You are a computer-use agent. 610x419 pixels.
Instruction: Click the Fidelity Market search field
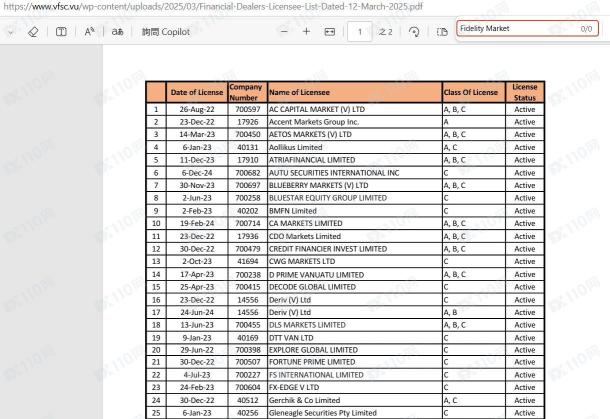(527, 29)
